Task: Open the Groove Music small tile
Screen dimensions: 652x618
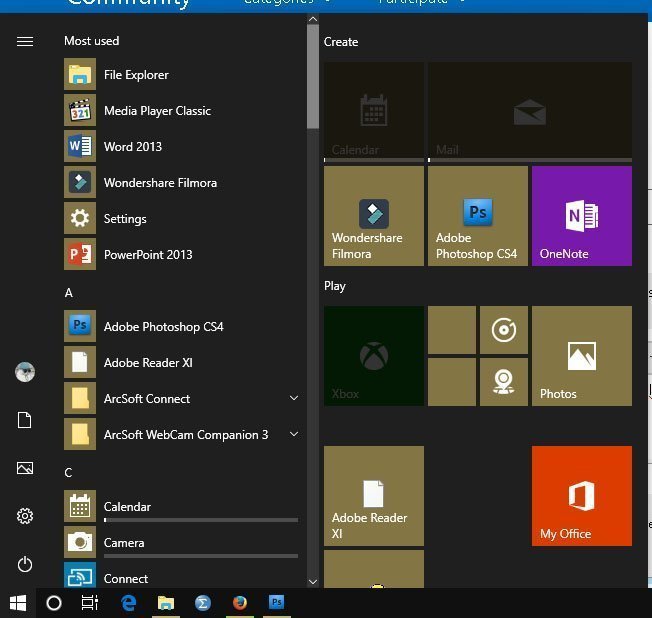Action: click(504, 330)
